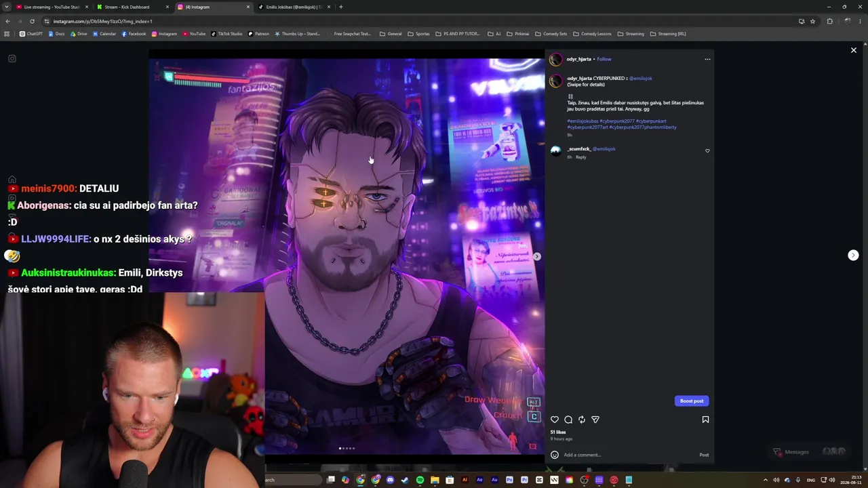
Task: Open a new browser tab
Action: (x=341, y=7)
